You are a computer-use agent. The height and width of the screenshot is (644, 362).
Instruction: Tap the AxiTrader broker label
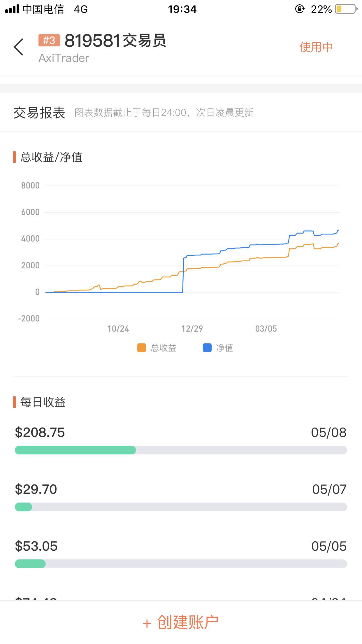pyautogui.click(x=64, y=58)
